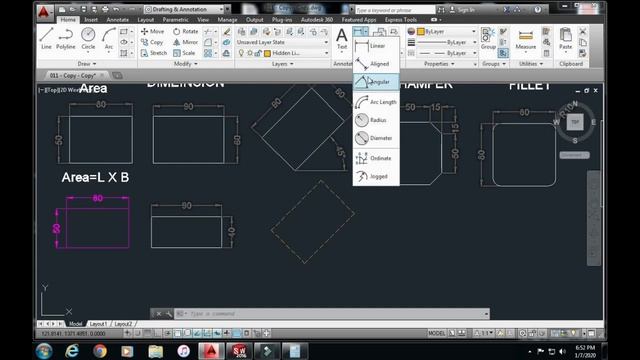The image size is (640, 360).
Task: Switch to the View ribbon tab
Action: (203, 20)
